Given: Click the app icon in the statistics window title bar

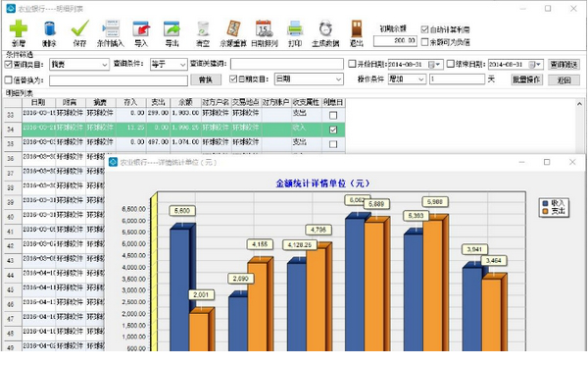Looking at the screenshot, I should pyautogui.click(x=113, y=162).
